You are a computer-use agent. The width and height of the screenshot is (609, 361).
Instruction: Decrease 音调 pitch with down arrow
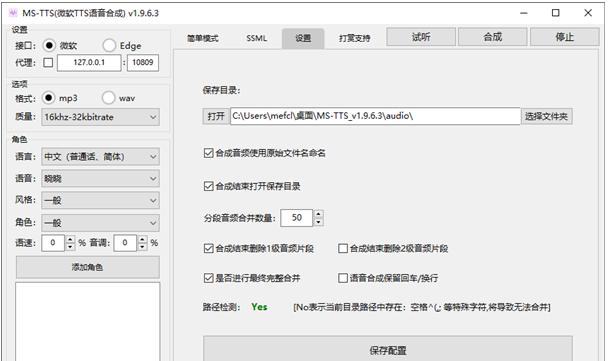click(143, 247)
